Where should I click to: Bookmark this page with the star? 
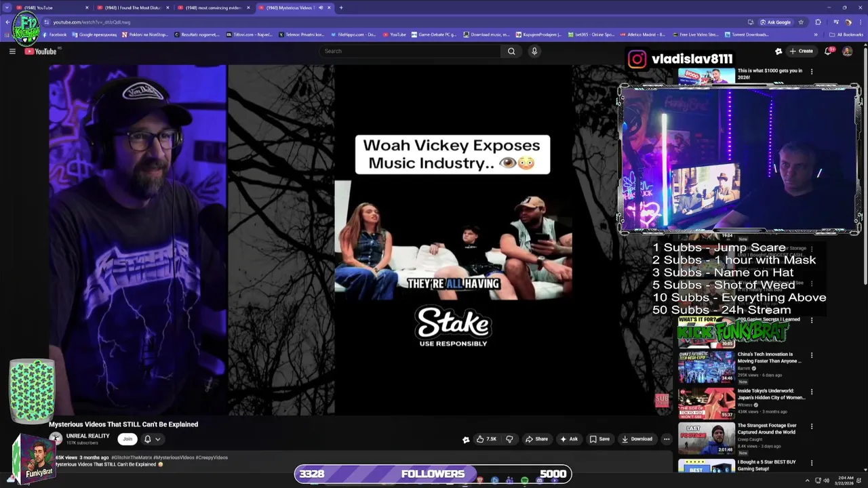coord(801,22)
